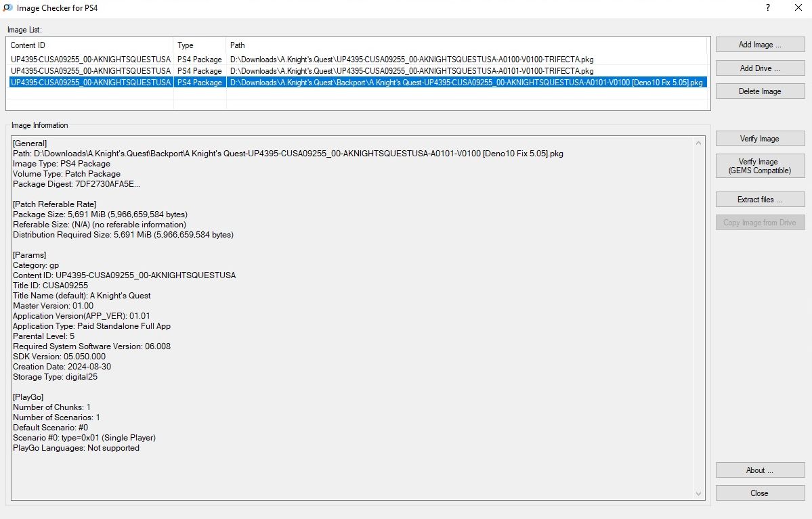Screen dimensions: 812x519
Task: Sort list by Content ID column header
Action: [89, 45]
